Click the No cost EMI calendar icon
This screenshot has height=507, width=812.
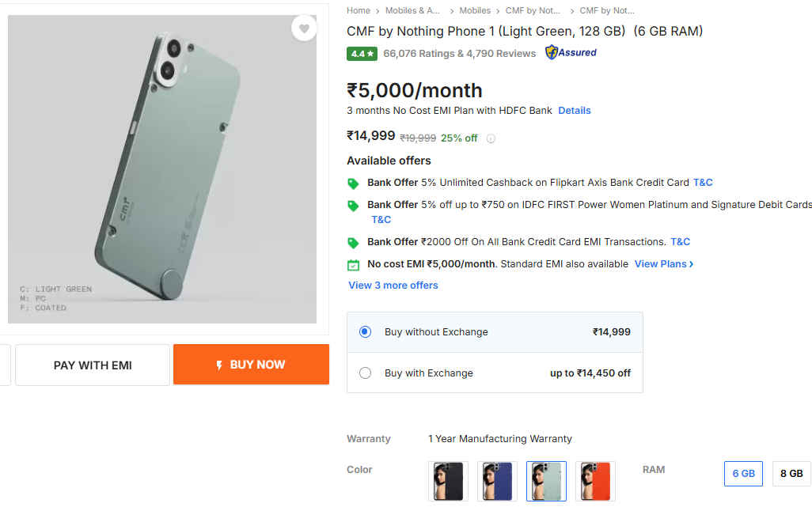353,265
